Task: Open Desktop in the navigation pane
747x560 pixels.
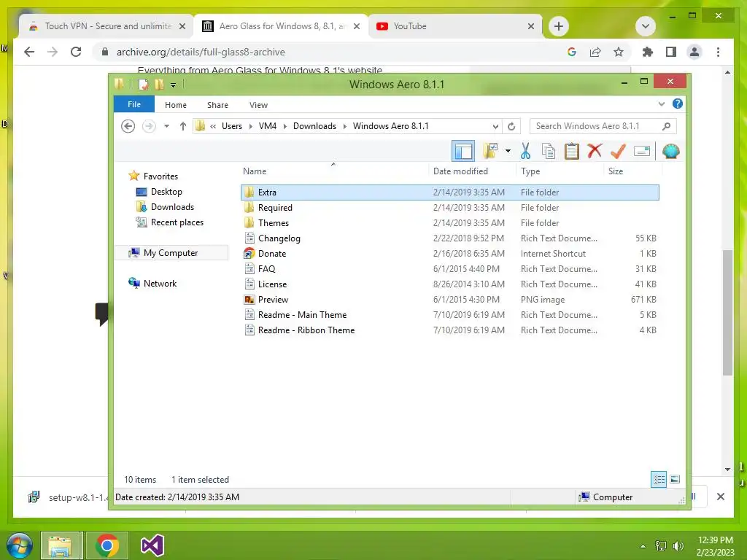Action: tap(159, 192)
